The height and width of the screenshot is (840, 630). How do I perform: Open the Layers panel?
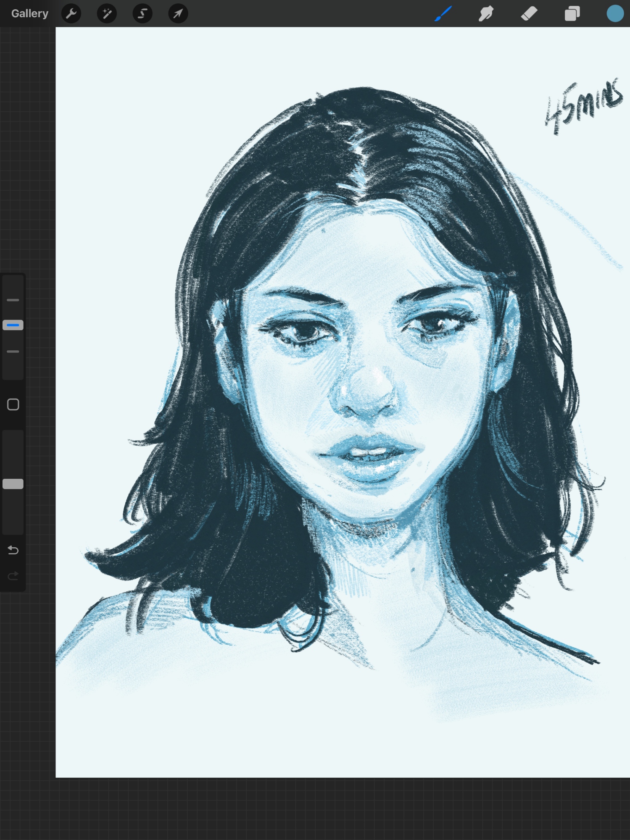click(x=572, y=13)
